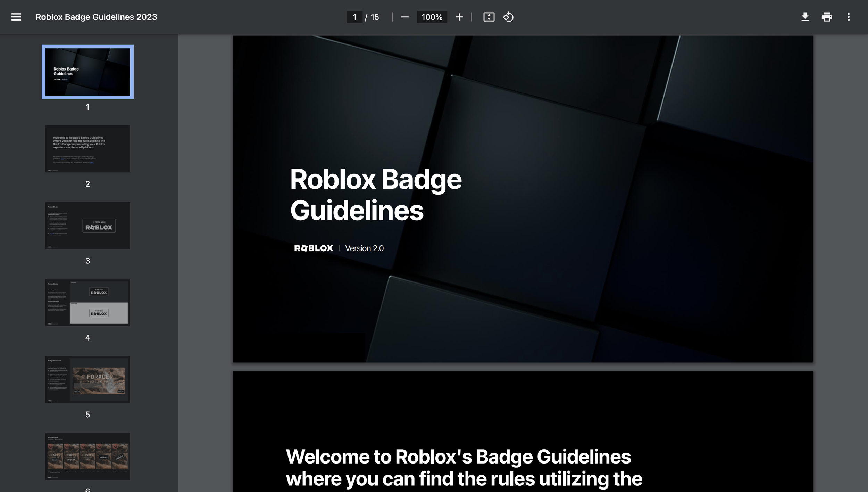
Task: Click the Roblox Badge Guidelines 2023 title
Action: [96, 17]
